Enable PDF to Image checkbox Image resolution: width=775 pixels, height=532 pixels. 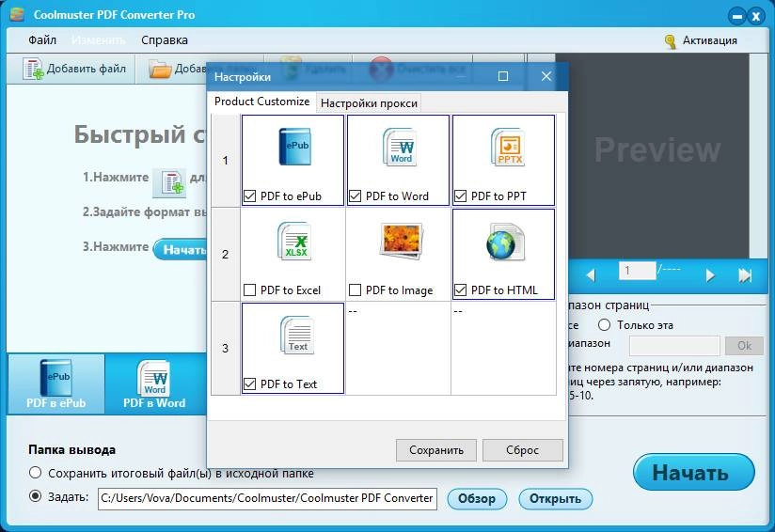[x=355, y=289]
